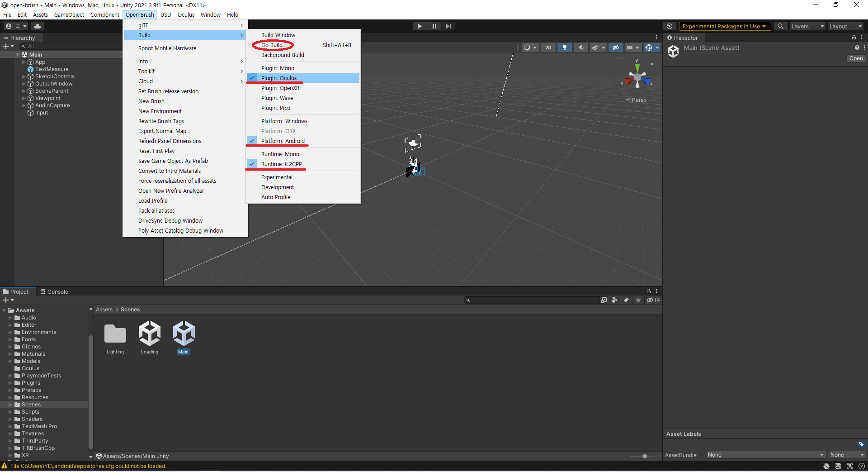Click the orientation gizmo in scene view

click(637, 77)
